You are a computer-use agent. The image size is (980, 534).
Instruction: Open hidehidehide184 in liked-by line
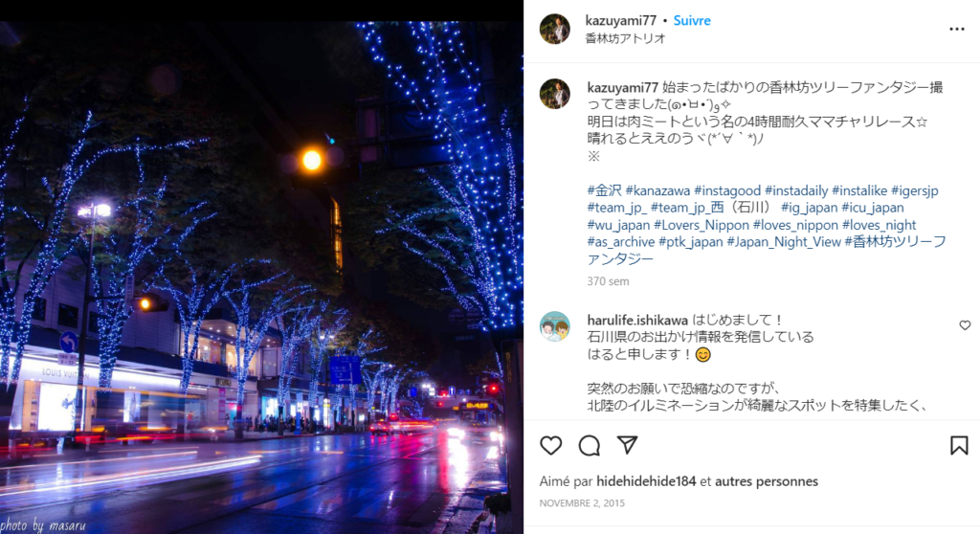[646, 481]
